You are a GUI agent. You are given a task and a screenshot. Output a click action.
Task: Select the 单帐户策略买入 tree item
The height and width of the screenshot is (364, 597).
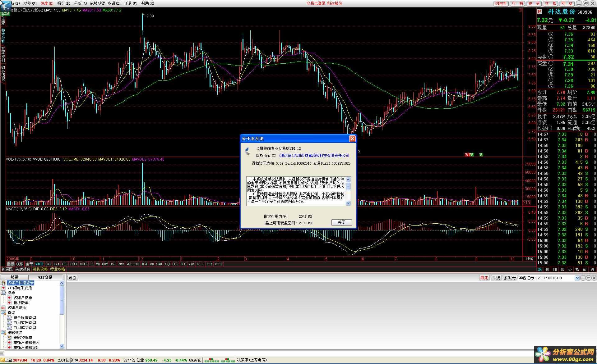pyautogui.click(x=26, y=343)
